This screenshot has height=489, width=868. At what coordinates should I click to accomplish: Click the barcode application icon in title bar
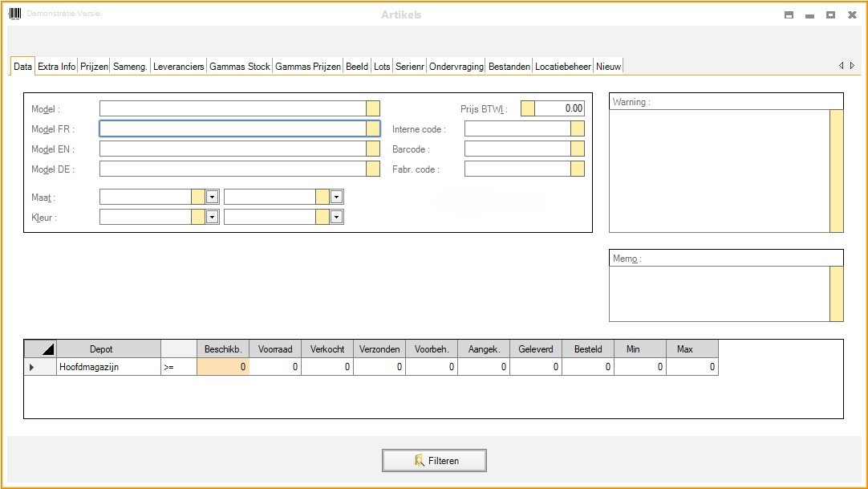click(15, 14)
